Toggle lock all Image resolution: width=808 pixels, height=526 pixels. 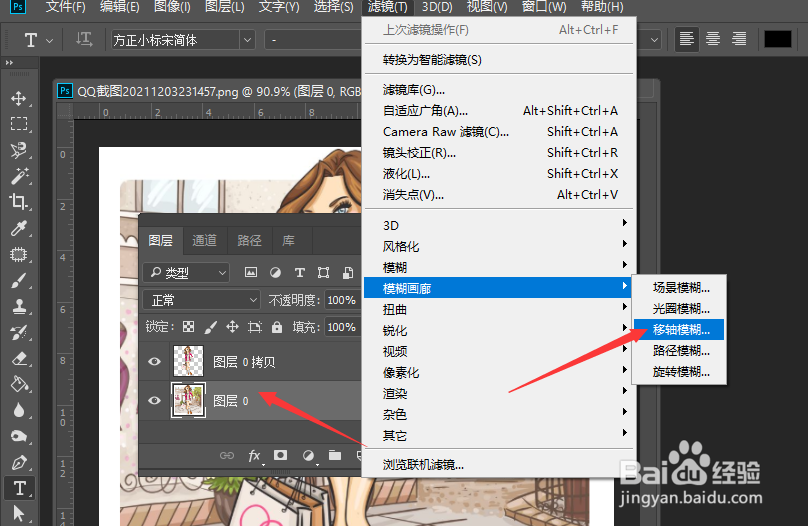click(x=277, y=327)
